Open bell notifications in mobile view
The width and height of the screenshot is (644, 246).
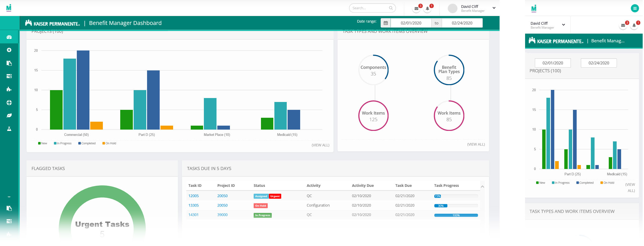(634, 25)
